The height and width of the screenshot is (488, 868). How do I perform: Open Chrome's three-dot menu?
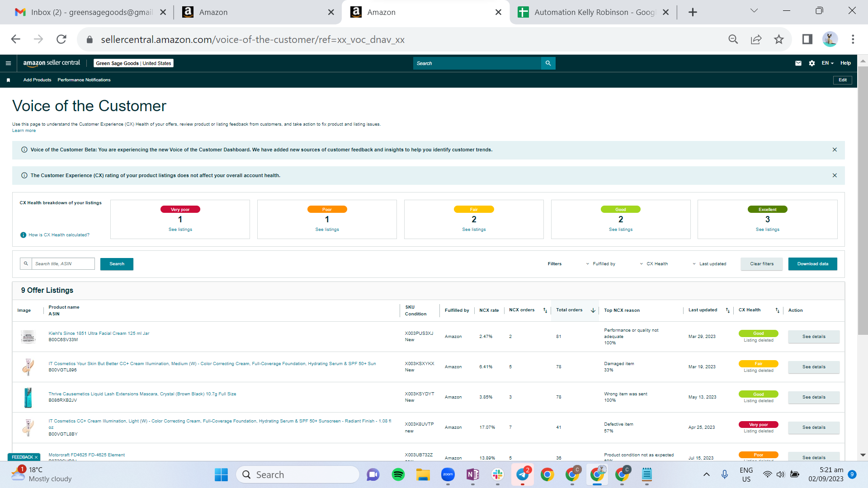(x=853, y=39)
